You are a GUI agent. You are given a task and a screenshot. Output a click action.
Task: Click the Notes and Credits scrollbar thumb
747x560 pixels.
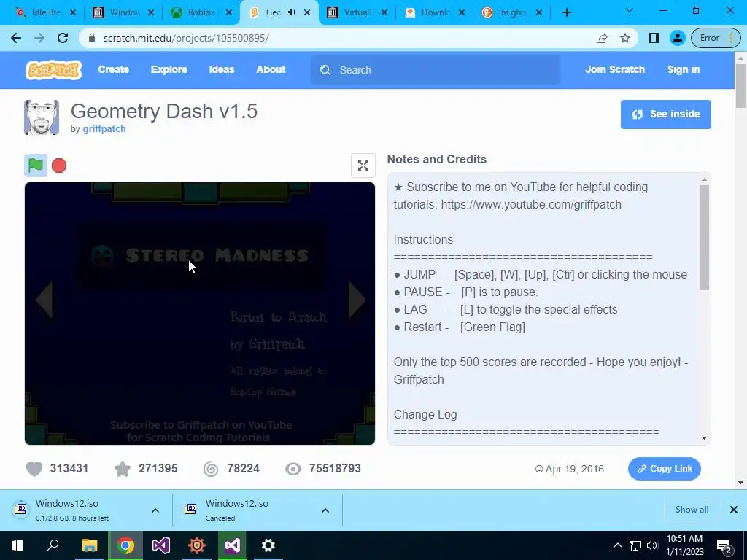(x=704, y=237)
